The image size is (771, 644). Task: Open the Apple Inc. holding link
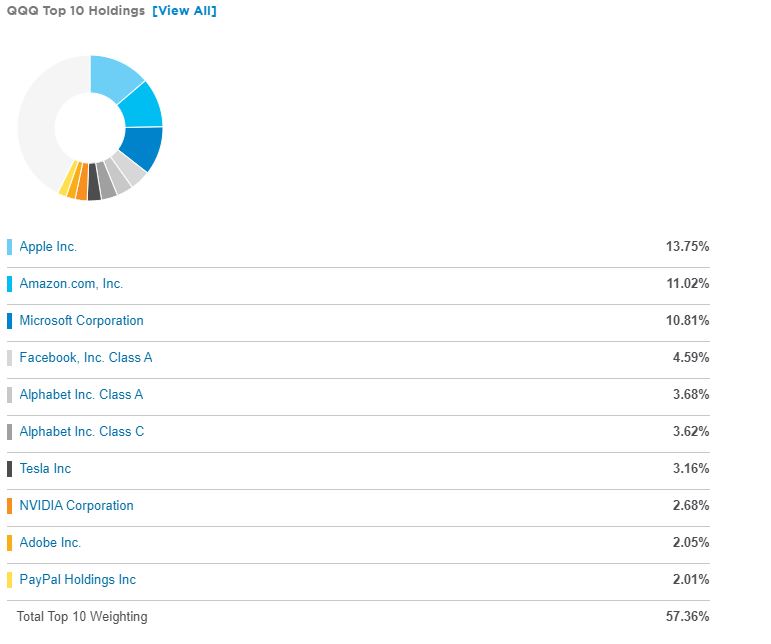pos(48,246)
